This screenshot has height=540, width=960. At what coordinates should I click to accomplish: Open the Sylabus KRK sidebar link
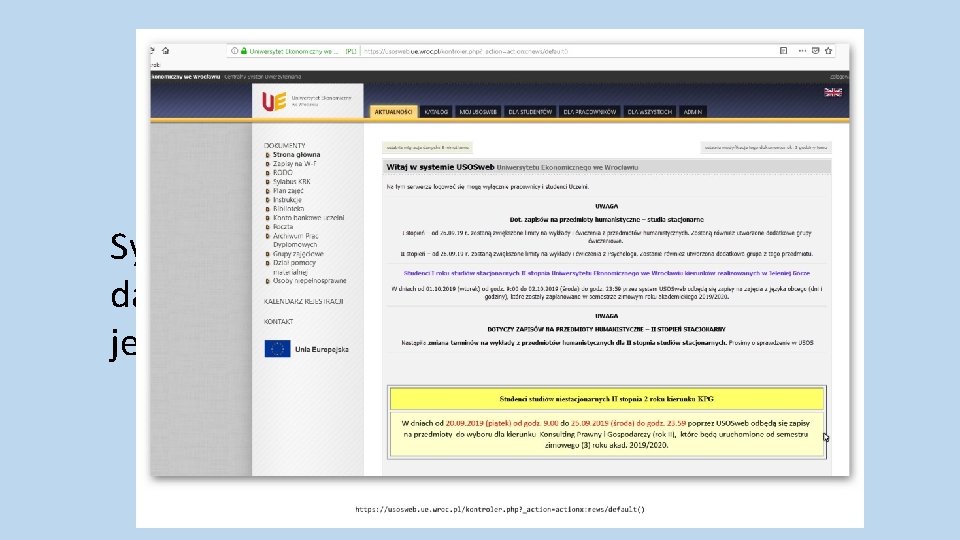click(291, 182)
